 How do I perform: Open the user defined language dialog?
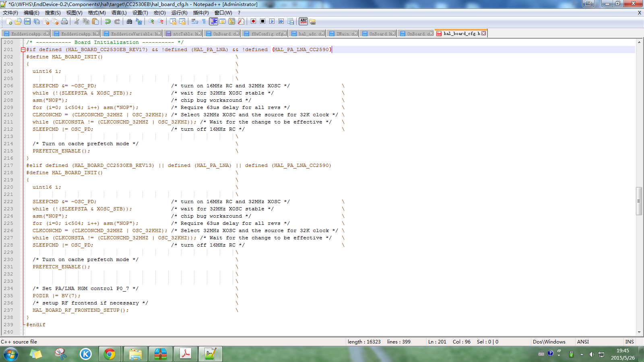pyautogui.click(x=223, y=21)
